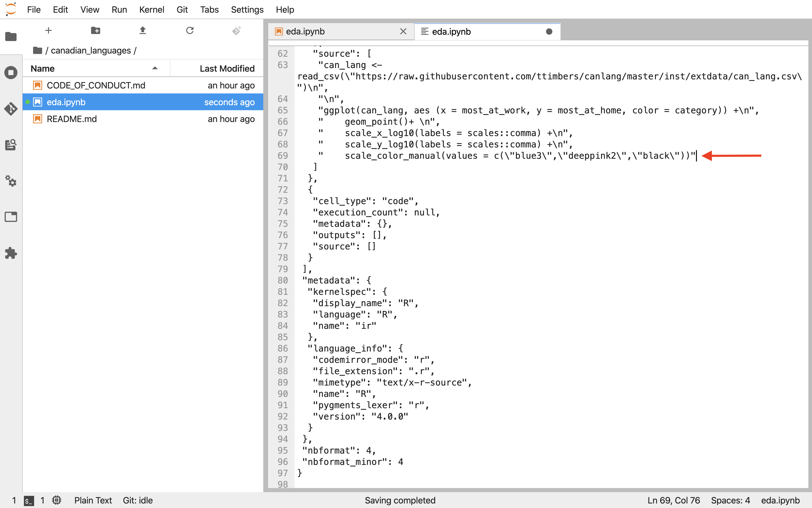Click eda.ipynb filename in status bar
Image resolution: width=812 pixels, height=508 pixels.
pos(781,500)
